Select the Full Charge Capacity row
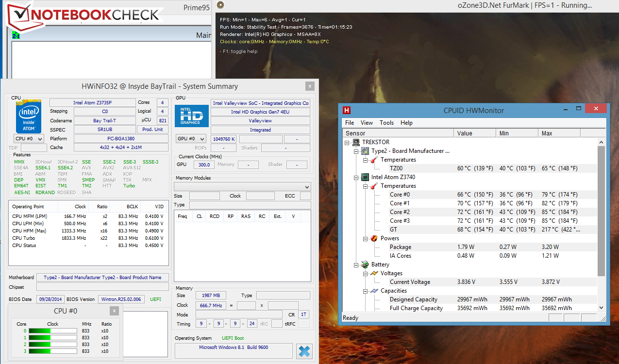 click(x=470, y=308)
